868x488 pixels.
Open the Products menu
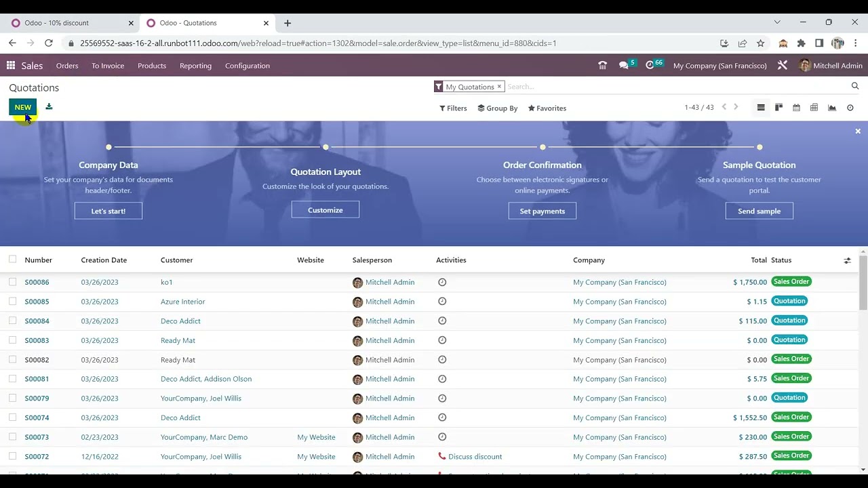pyautogui.click(x=152, y=66)
